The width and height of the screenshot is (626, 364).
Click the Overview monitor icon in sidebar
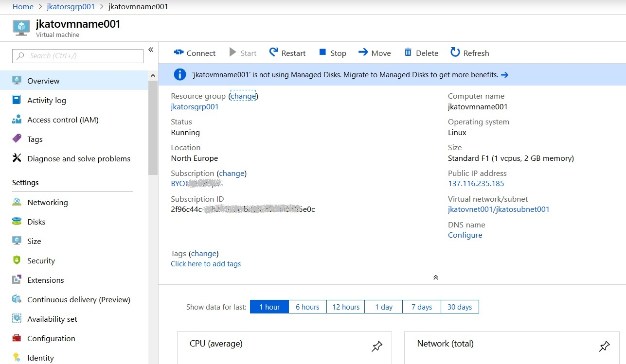pyautogui.click(x=17, y=81)
